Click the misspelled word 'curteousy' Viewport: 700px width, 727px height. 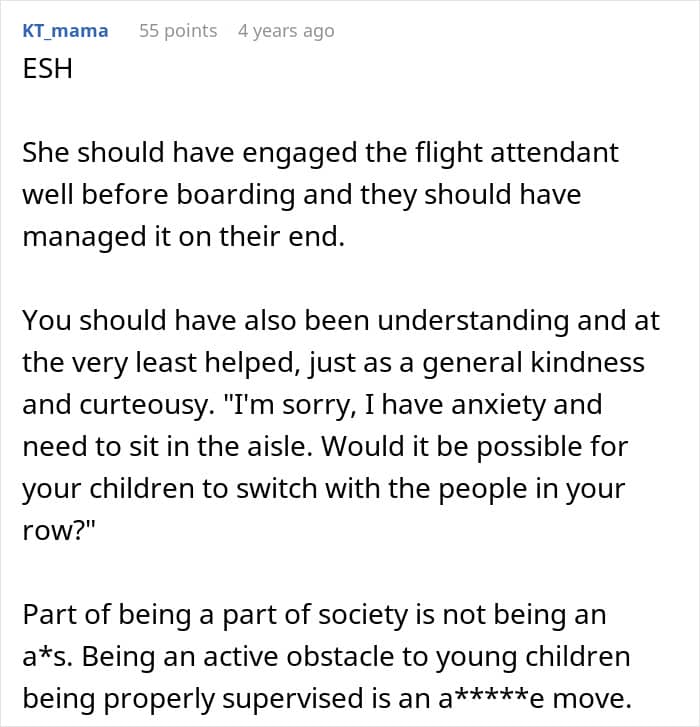point(145,405)
